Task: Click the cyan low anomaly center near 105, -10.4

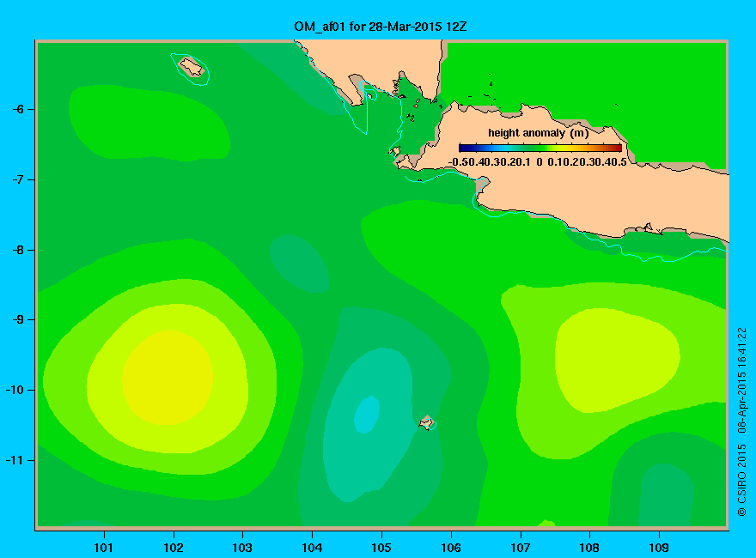Action: click(367, 415)
